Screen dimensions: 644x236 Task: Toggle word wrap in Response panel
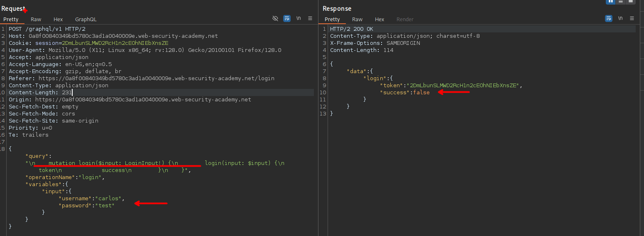(609, 19)
